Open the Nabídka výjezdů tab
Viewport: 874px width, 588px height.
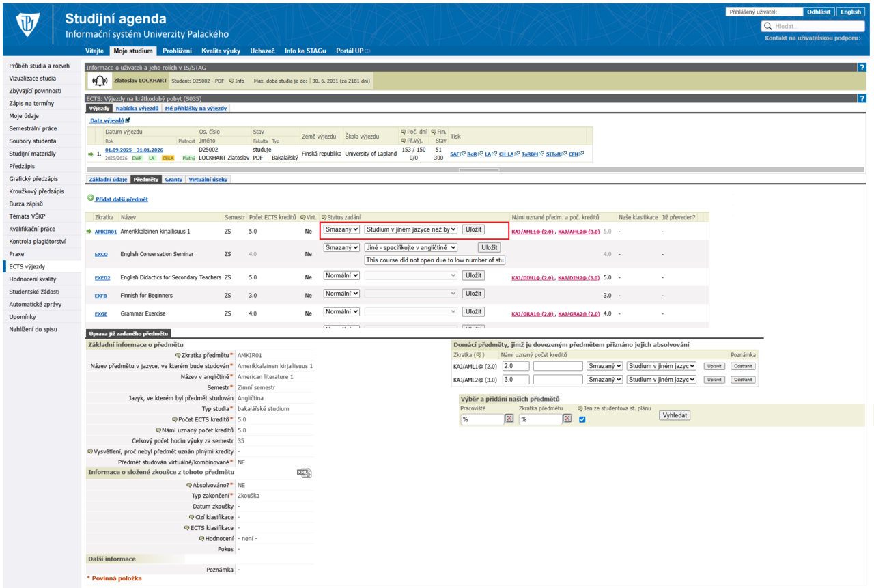click(137, 108)
